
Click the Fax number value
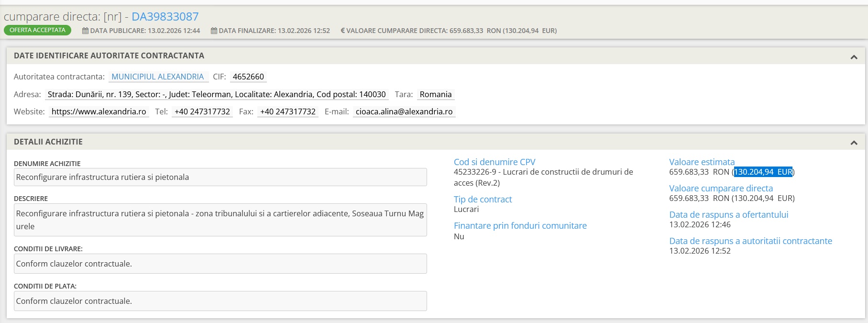(288, 111)
